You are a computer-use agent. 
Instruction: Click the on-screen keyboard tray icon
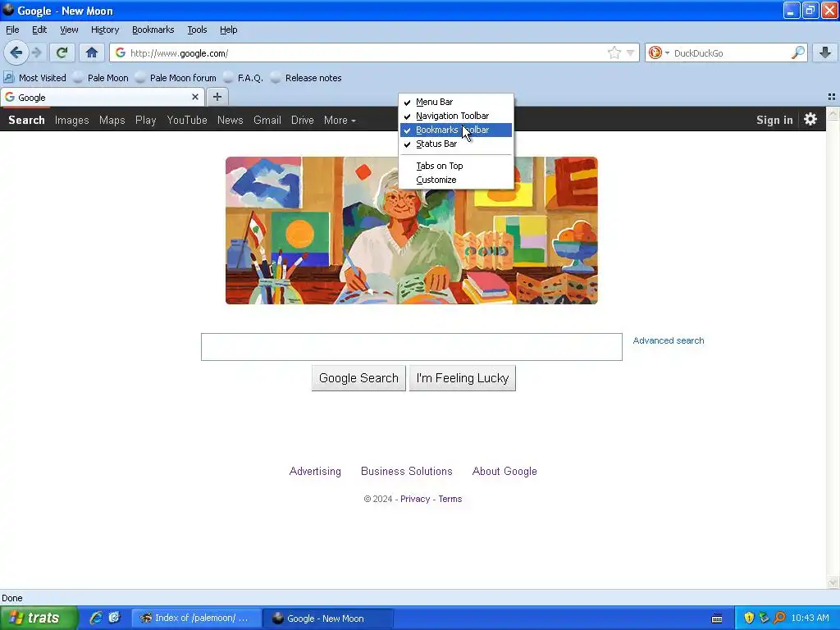click(717, 619)
